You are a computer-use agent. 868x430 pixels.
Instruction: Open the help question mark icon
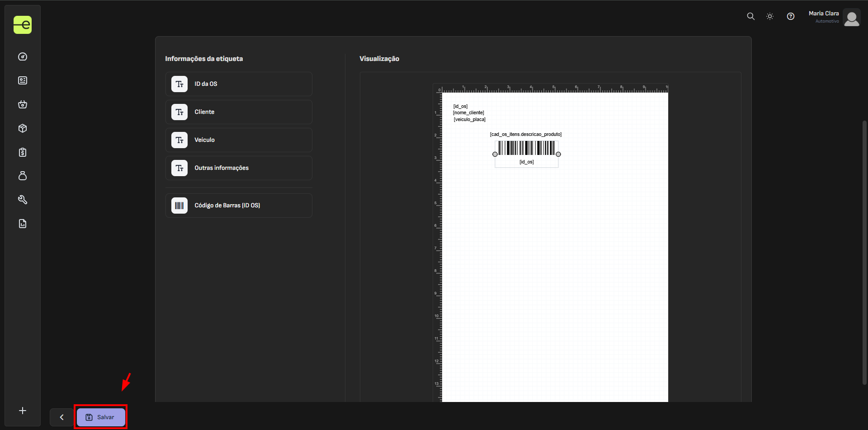coord(790,16)
